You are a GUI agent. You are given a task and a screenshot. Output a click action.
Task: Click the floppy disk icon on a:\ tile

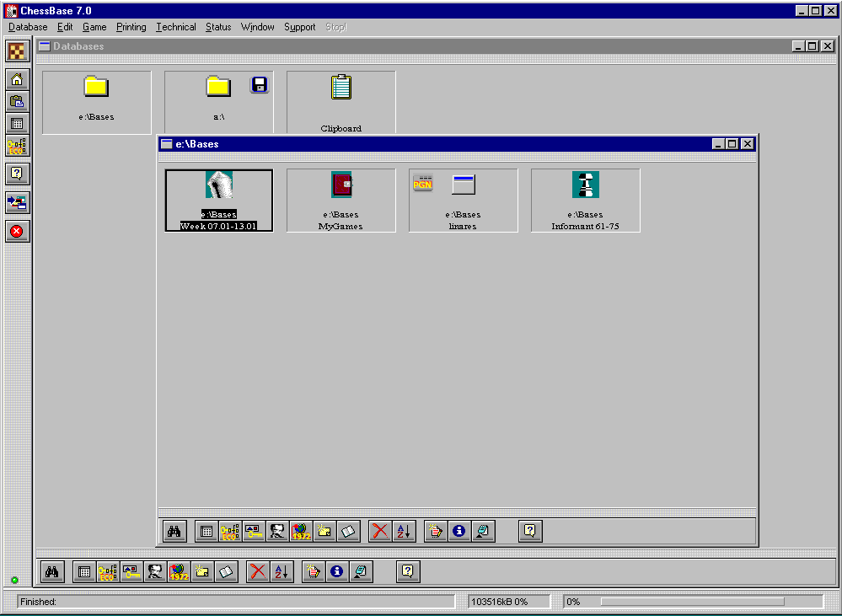tap(260, 85)
